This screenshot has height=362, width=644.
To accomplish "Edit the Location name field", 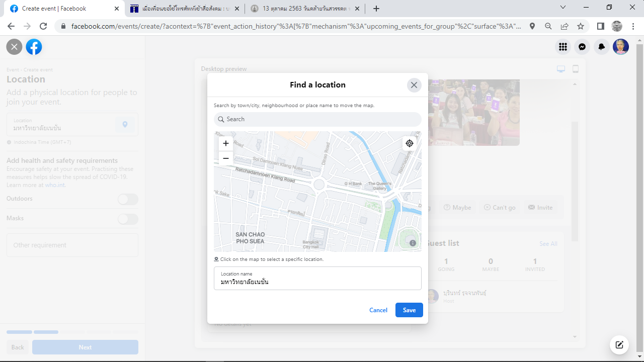I will click(x=317, y=278).
